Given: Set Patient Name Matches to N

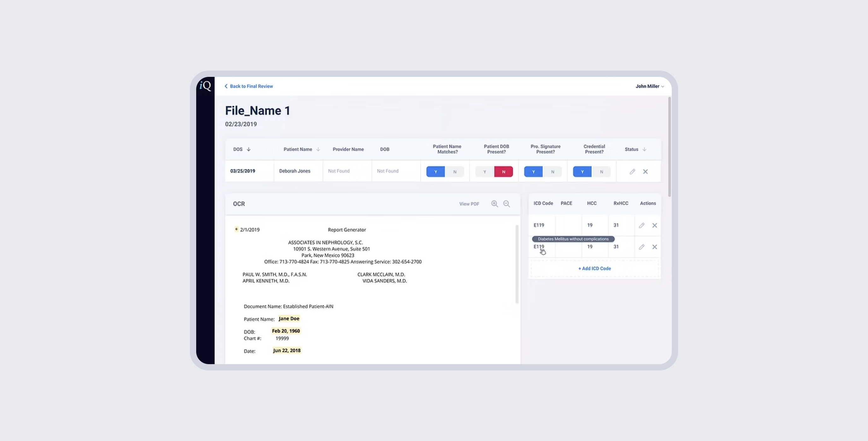Looking at the screenshot, I should pos(455,171).
